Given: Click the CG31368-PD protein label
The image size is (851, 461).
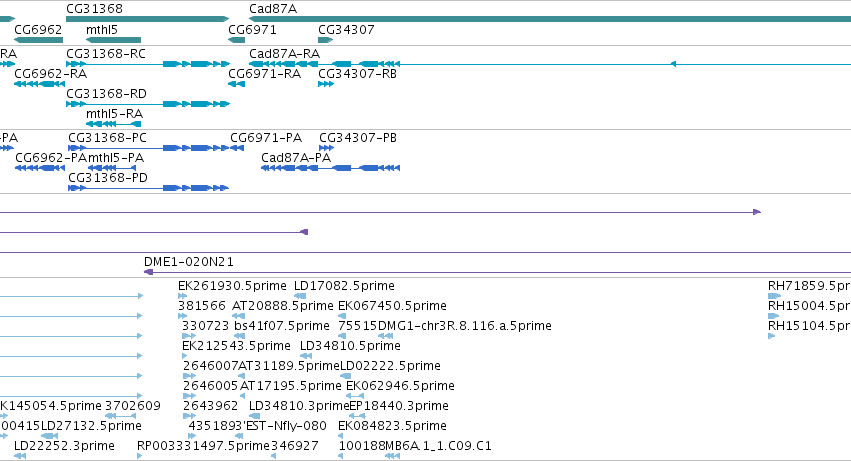Looking at the screenshot, I should 107,178.
